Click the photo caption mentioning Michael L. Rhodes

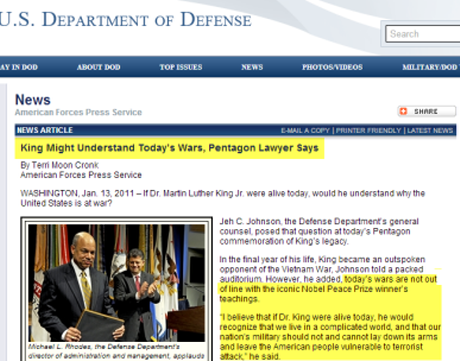(116, 352)
